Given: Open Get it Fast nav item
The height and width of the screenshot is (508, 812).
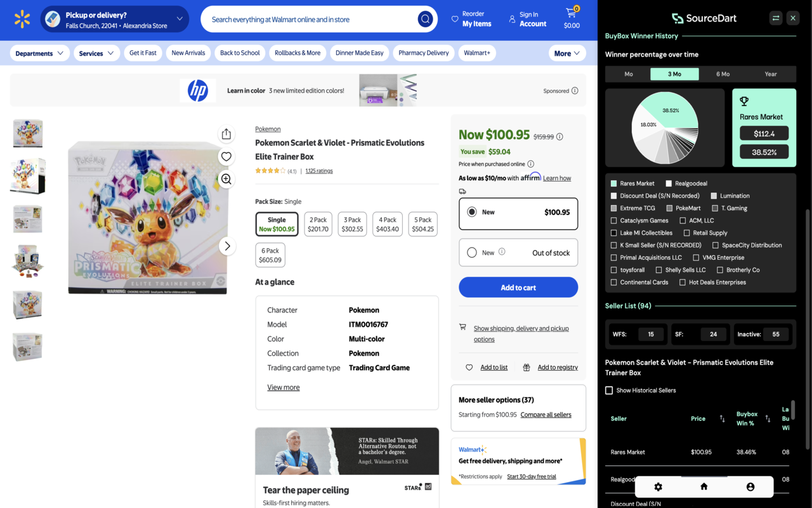Looking at the screenshot, I should click(x=143, y=53).
